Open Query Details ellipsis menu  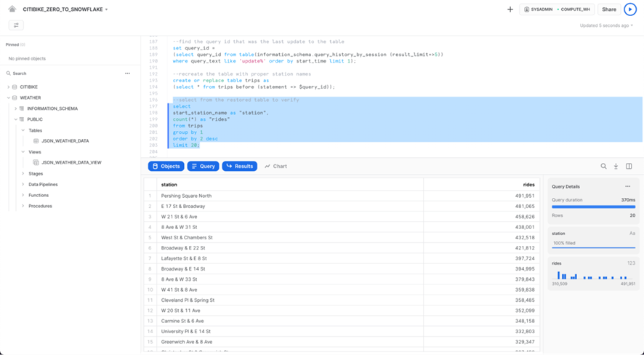pos(628,187)
